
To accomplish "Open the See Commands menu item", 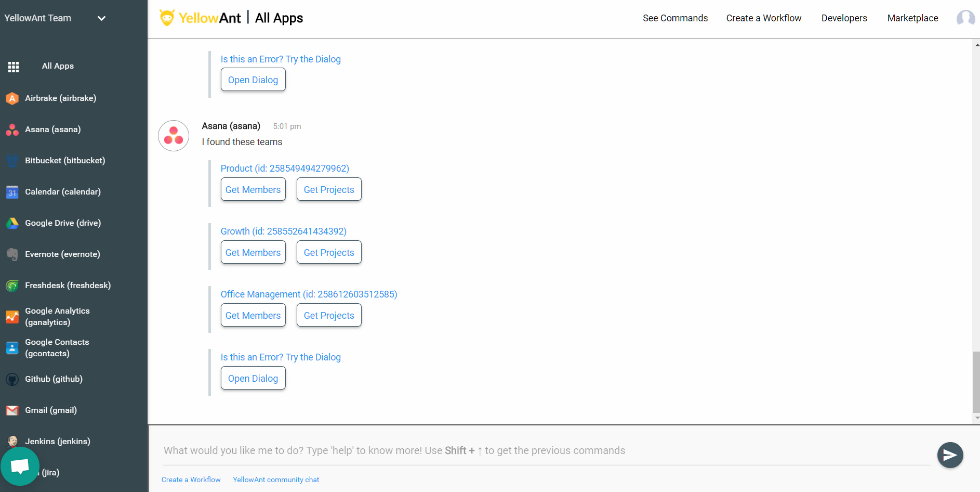I will (675, 18).
